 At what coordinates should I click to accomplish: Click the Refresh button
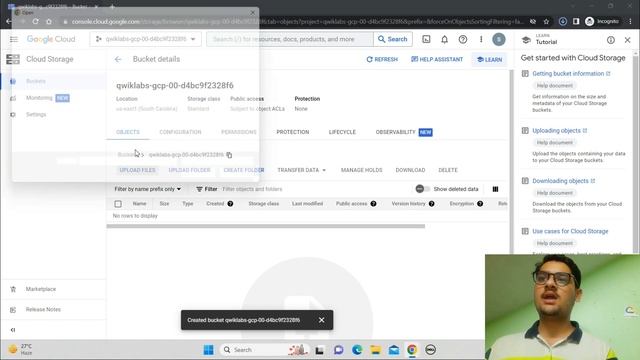pyautogui.click(x=382, y=60)
